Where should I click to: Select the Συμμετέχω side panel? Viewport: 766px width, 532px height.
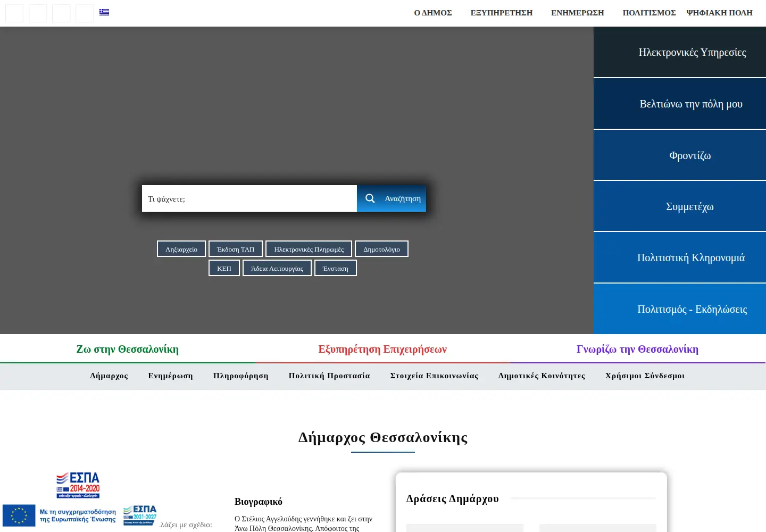pos(680,206)
